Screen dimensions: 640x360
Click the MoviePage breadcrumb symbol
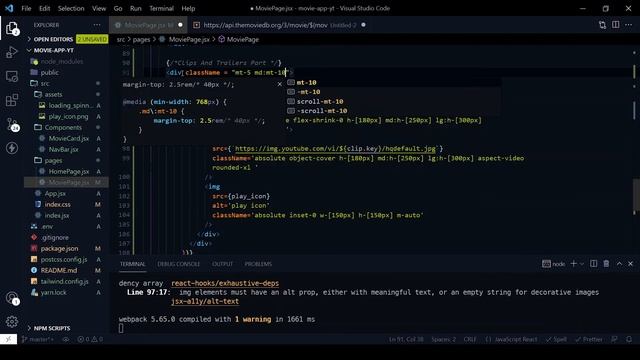(239, 40)
